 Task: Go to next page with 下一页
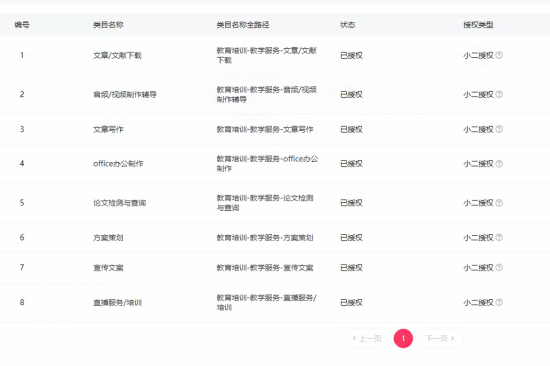pyautogui.click(x=440, y=338)
